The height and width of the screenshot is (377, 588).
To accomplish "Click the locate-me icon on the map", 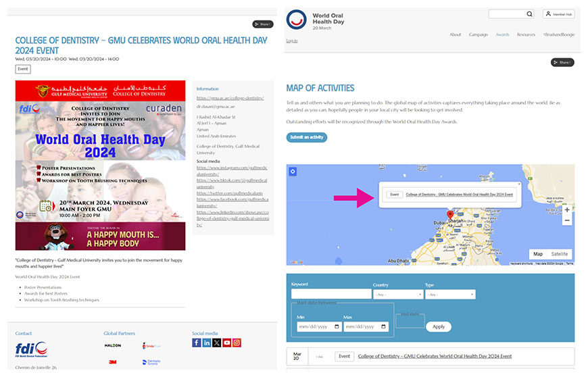I will 293,172.
